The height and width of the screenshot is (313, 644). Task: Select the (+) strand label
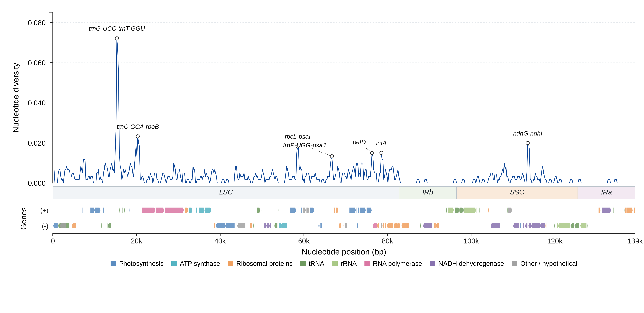click(x=44, y=211)
